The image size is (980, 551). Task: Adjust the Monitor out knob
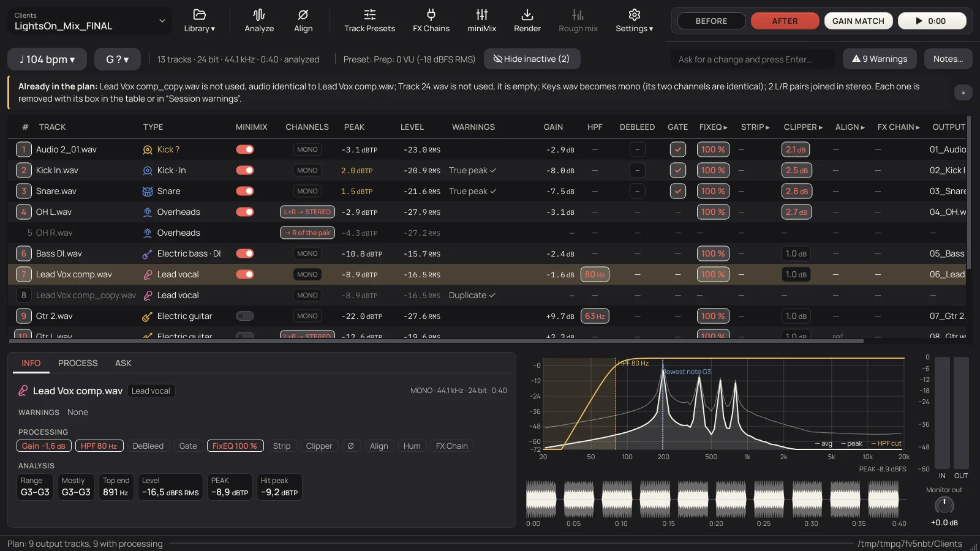click(944, 506)
